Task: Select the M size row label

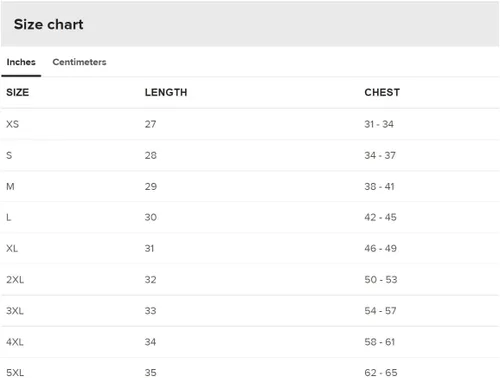Action: point(10,186)
